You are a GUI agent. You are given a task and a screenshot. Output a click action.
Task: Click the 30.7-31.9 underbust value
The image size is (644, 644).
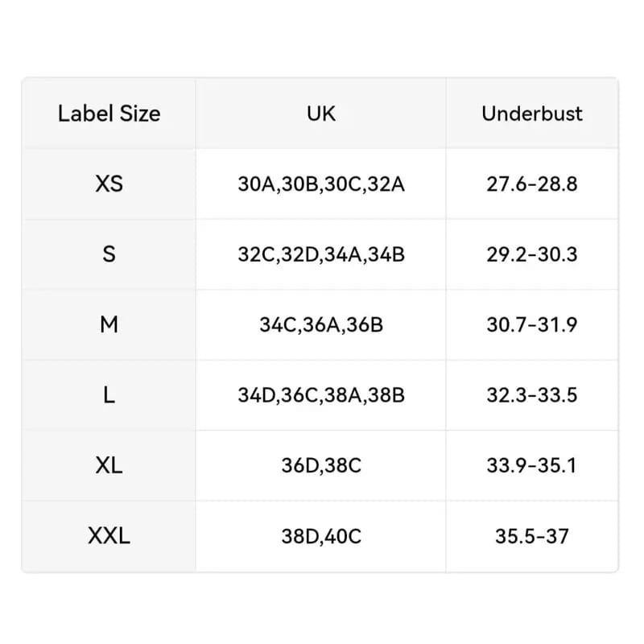tap(531, 325)
